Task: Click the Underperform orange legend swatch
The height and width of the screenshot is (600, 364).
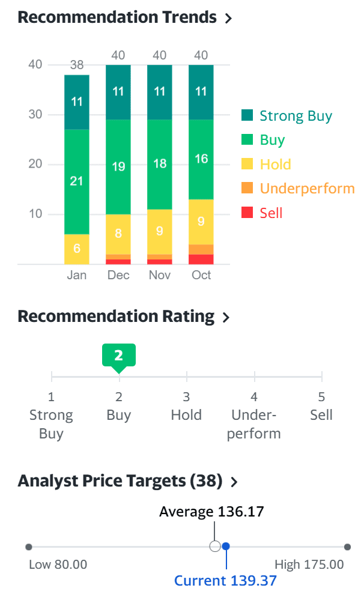Action: pyautogui.click(x=247, y=189)
